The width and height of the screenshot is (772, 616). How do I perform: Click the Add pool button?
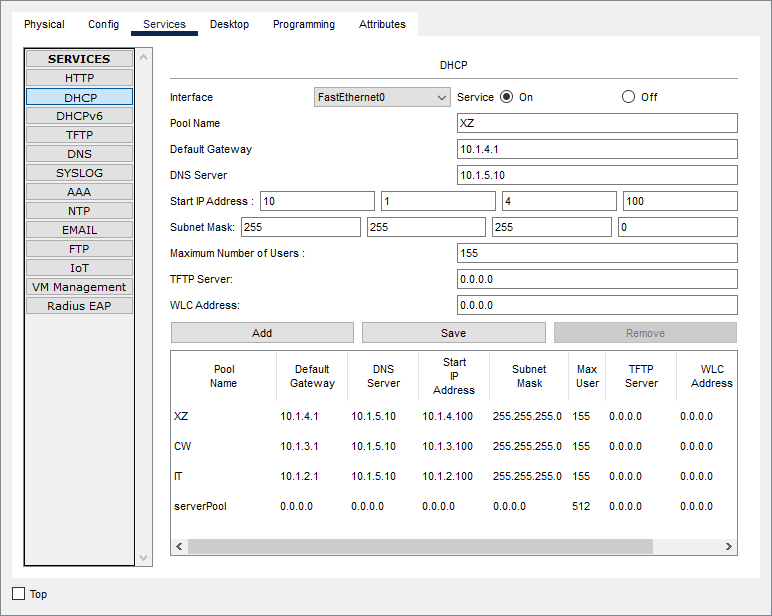point(262,333)
